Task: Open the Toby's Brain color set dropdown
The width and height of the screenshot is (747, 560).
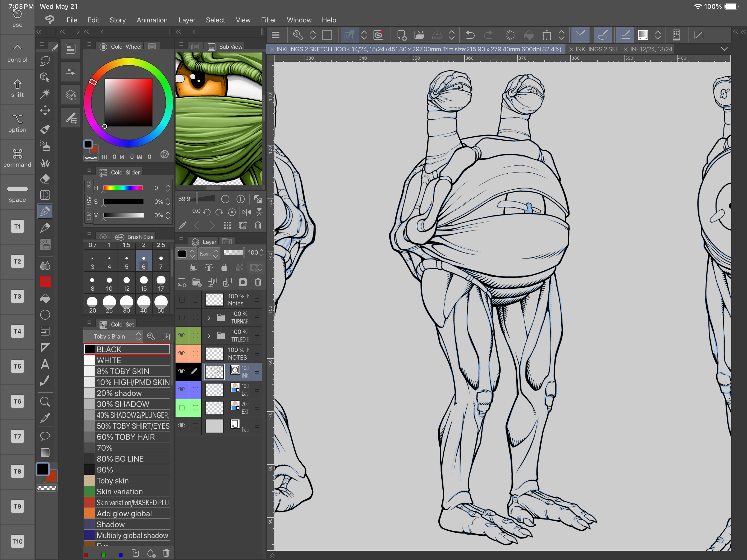Action: (x=113, y=336)
